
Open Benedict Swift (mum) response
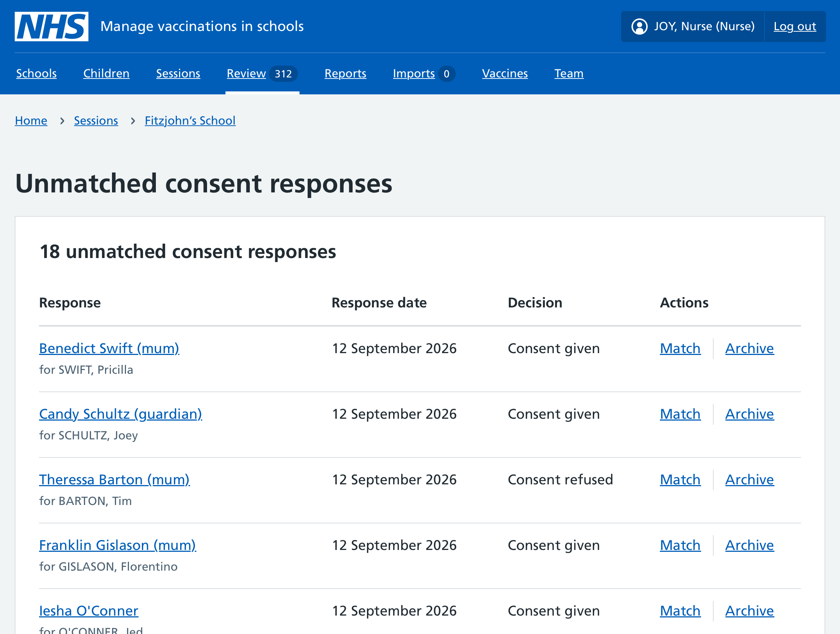tap(109, 348)
